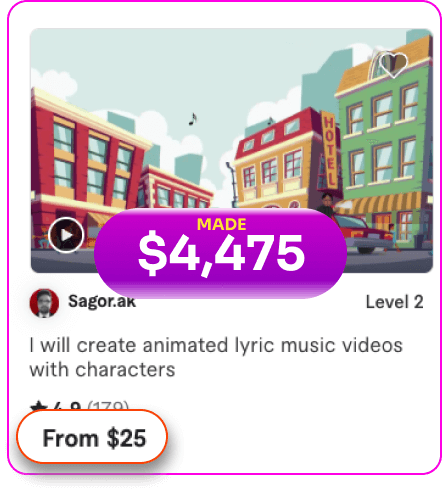Click the From $25 price button
Viewport: 442px width, 492px height.
92,437
